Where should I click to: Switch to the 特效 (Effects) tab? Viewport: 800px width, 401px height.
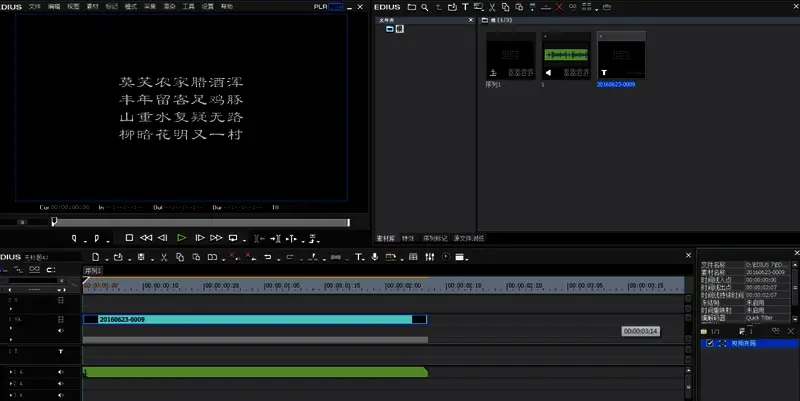click(x=407, y=239)
